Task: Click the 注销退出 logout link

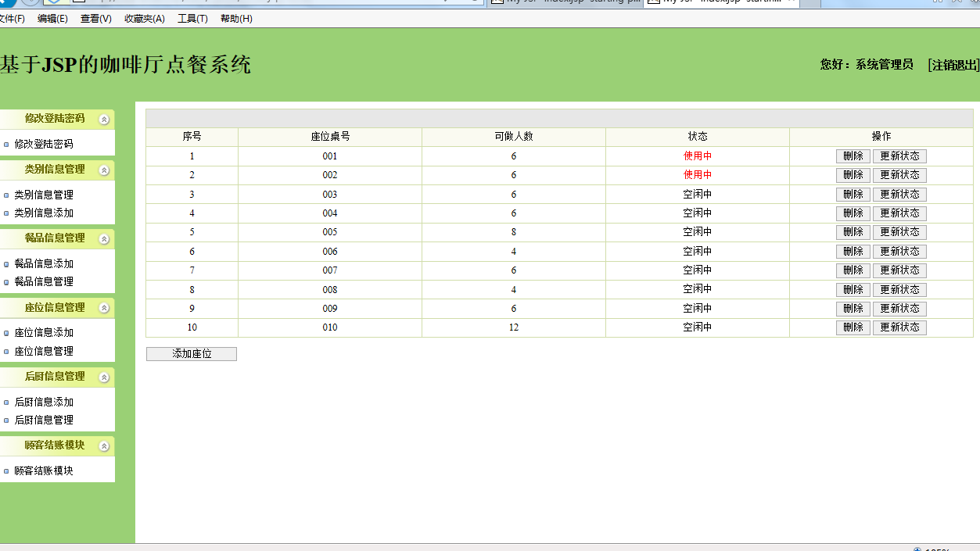Action: 953,65
